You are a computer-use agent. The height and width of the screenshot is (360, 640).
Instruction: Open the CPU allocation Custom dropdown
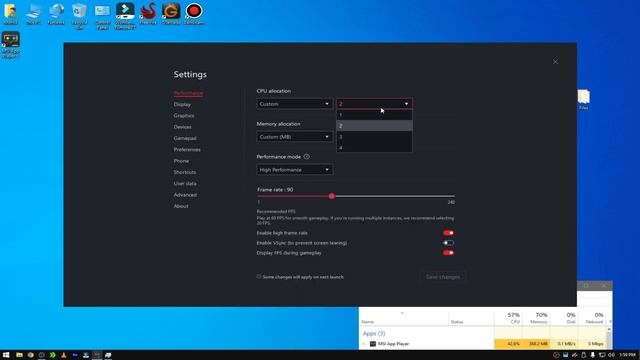point(294,104)
